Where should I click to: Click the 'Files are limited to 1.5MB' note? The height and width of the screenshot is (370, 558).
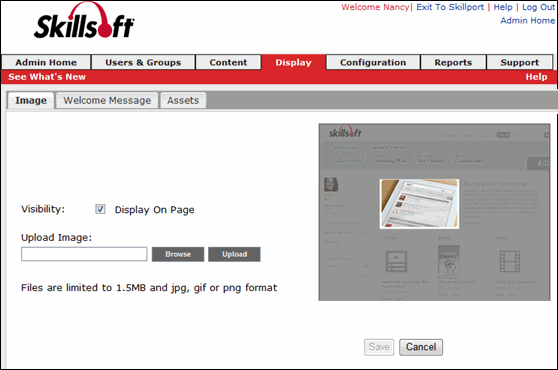pos(149,287)
